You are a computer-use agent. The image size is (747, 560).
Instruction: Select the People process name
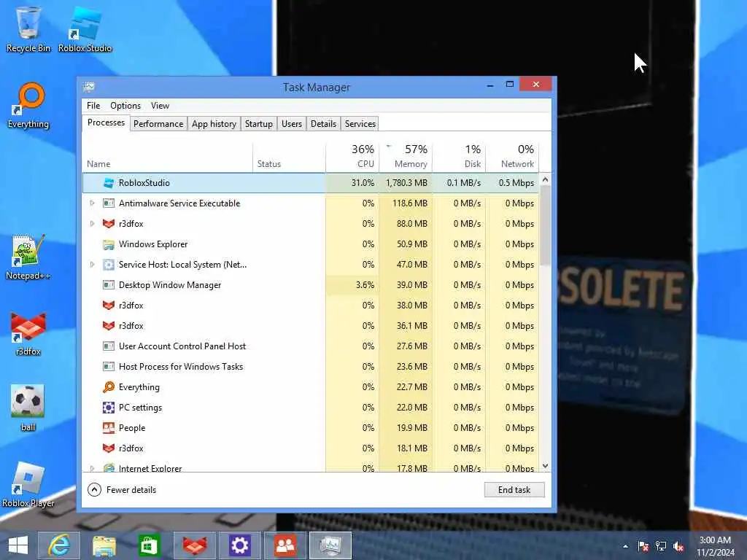coord(132,428)
